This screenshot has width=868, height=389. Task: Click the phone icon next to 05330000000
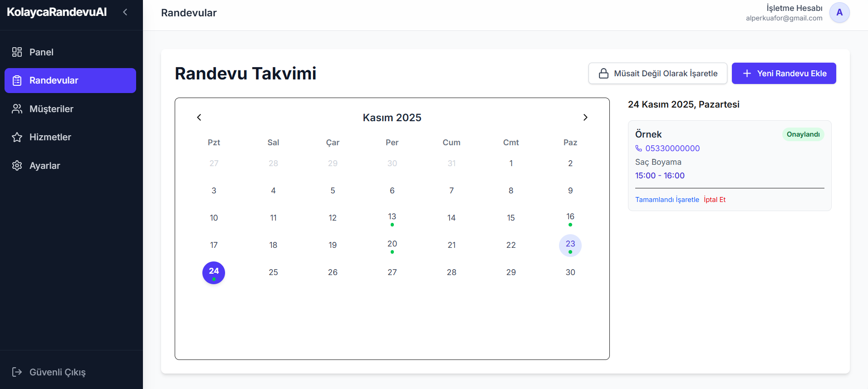(638, 148)
